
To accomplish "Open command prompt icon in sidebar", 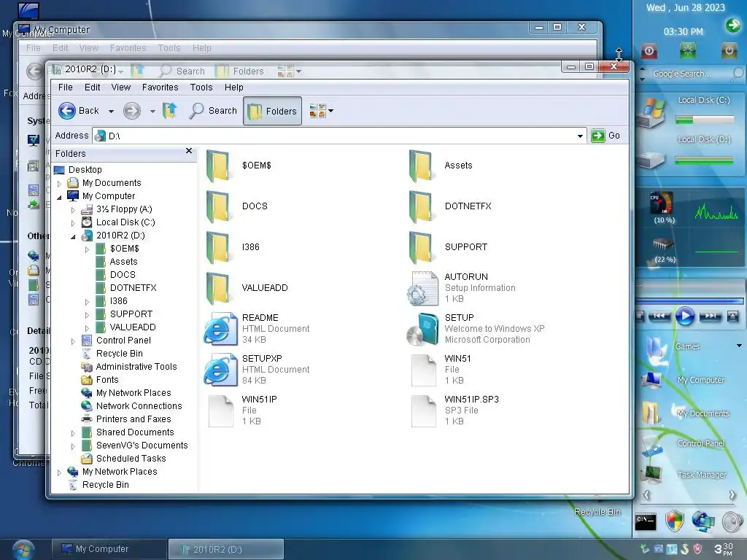I will click(x=646, y=522).
